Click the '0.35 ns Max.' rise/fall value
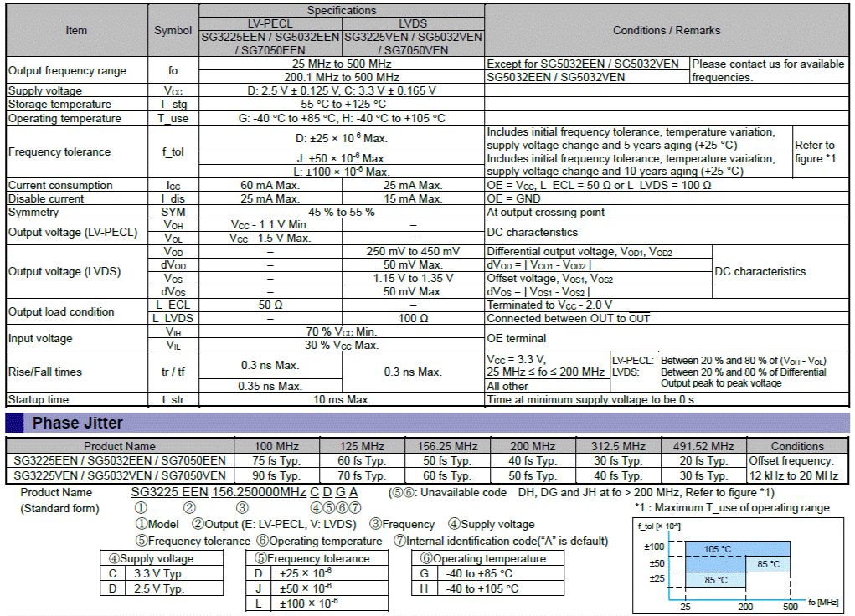The image size is (855, 616). point(270,386)
